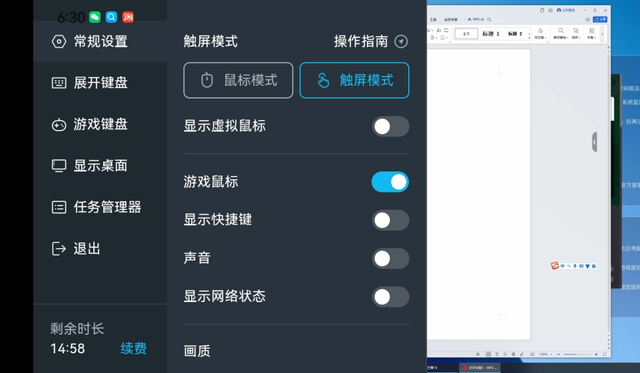Screen dimensions: 640x373
Task: Expand the WPS ribbon overflow chevron
Action: [x=602, y=34]
